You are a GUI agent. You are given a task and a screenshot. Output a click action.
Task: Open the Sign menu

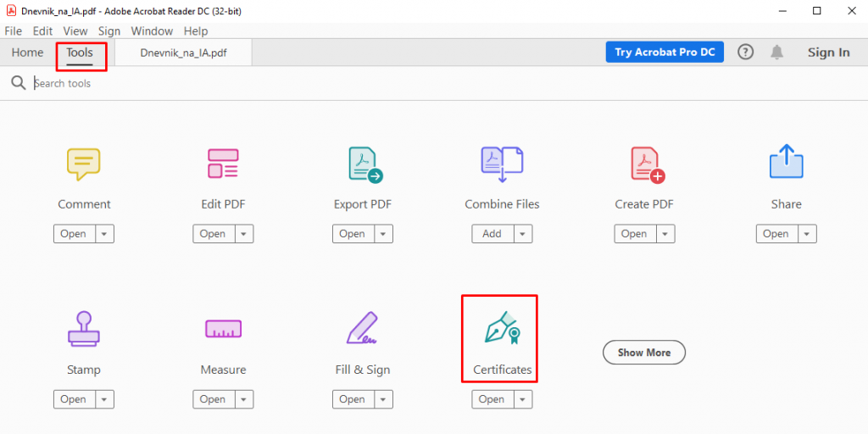(109, 31)
